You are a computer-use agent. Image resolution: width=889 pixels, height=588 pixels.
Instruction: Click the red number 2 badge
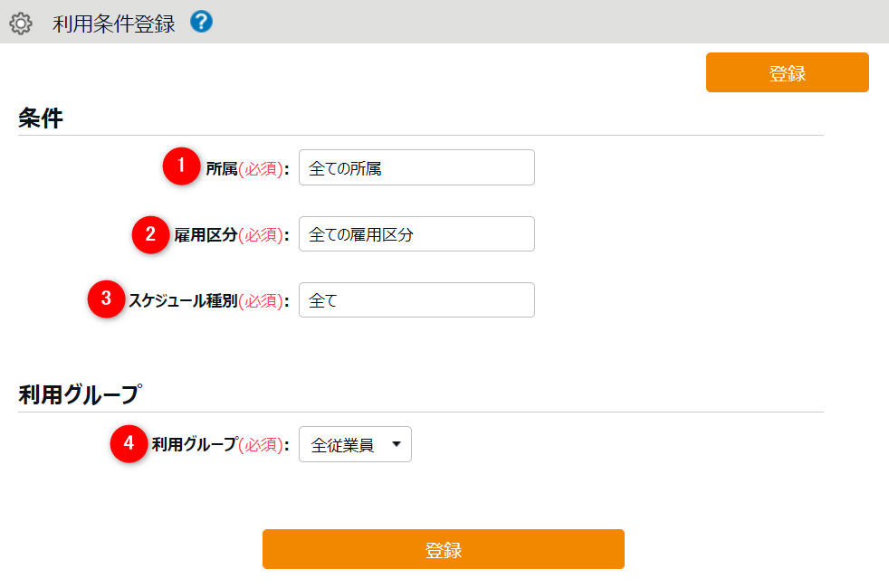(x=150, y=234)
